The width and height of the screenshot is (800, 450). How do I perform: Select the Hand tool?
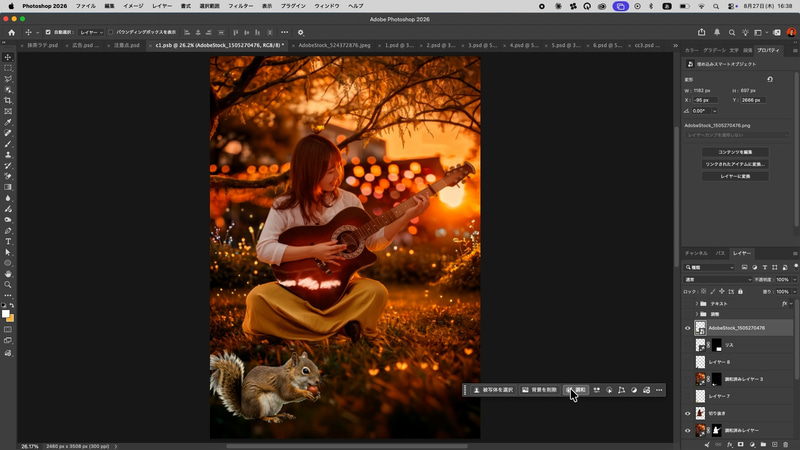pos(8,274)
